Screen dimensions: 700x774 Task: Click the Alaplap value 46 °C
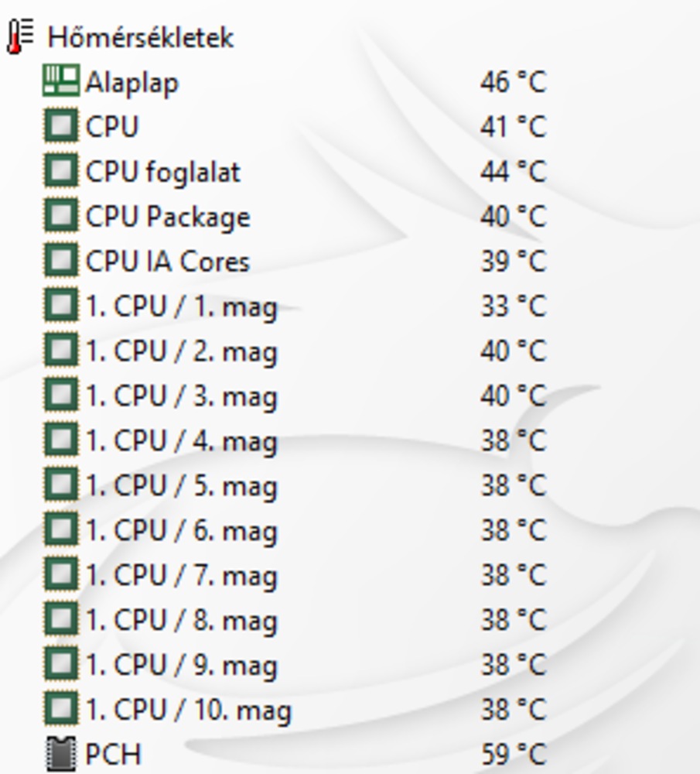514,81
